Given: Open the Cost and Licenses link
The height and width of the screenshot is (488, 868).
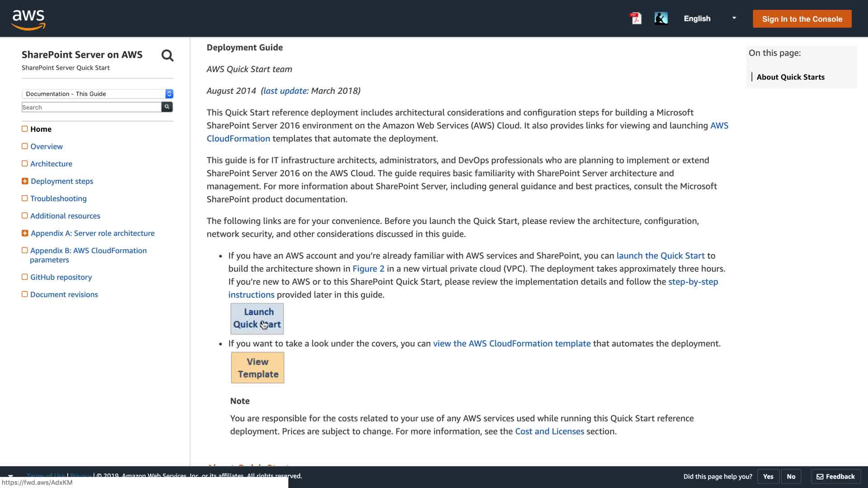Looking at the screenshot, I should [549, 431].
